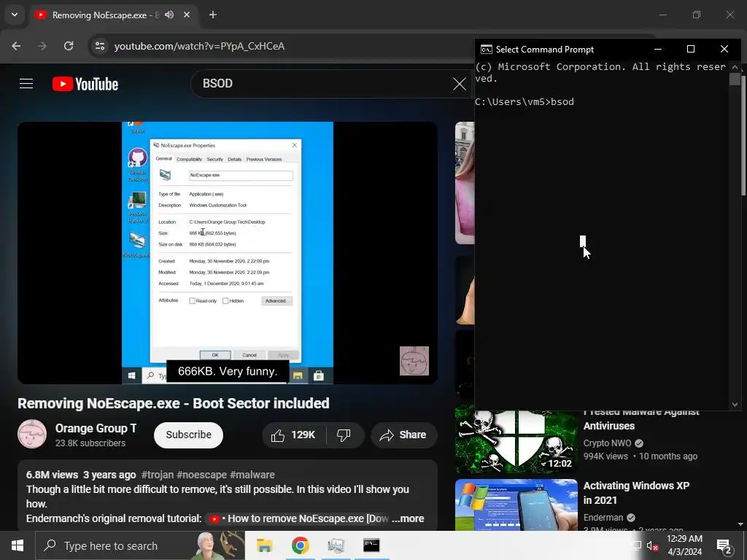The image size is (747, 560).
Task: Minimize the Command Prompt window
Action: click(x=658, y=49)
